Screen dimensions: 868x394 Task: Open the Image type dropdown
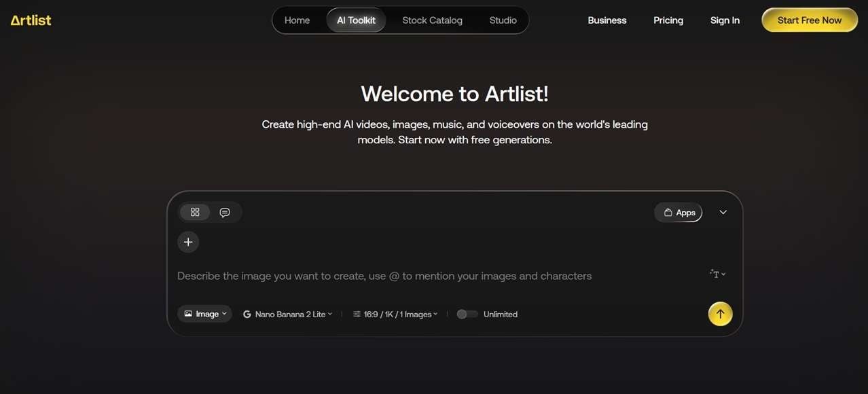coord(205,314)
